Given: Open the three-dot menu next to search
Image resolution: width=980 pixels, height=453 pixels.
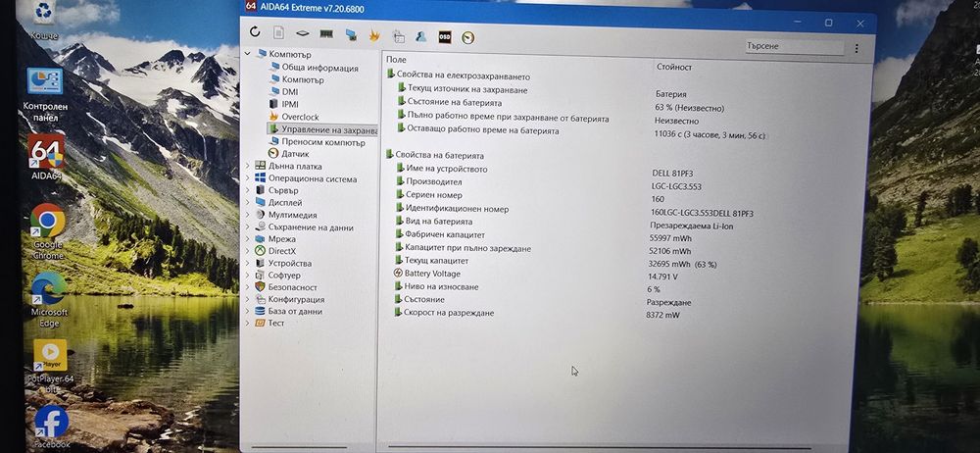Looking at the screenshot, I should coord(857,48).
